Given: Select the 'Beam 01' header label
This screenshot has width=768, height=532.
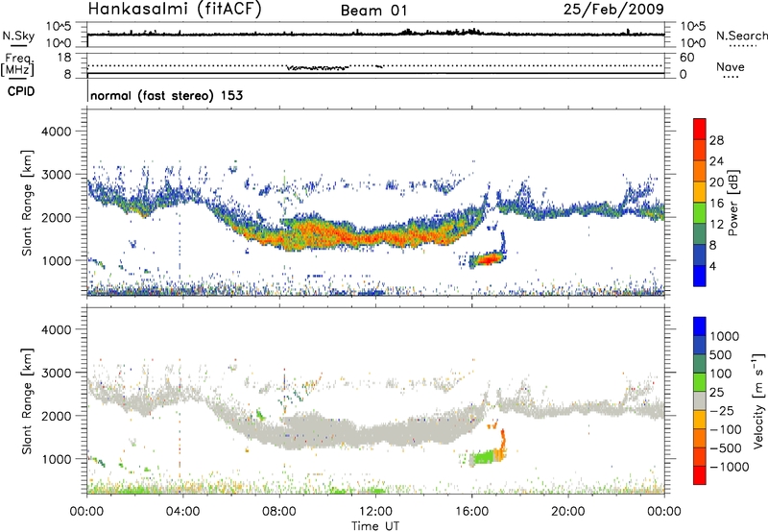Looking at the screenshot, I should point(373,11).
